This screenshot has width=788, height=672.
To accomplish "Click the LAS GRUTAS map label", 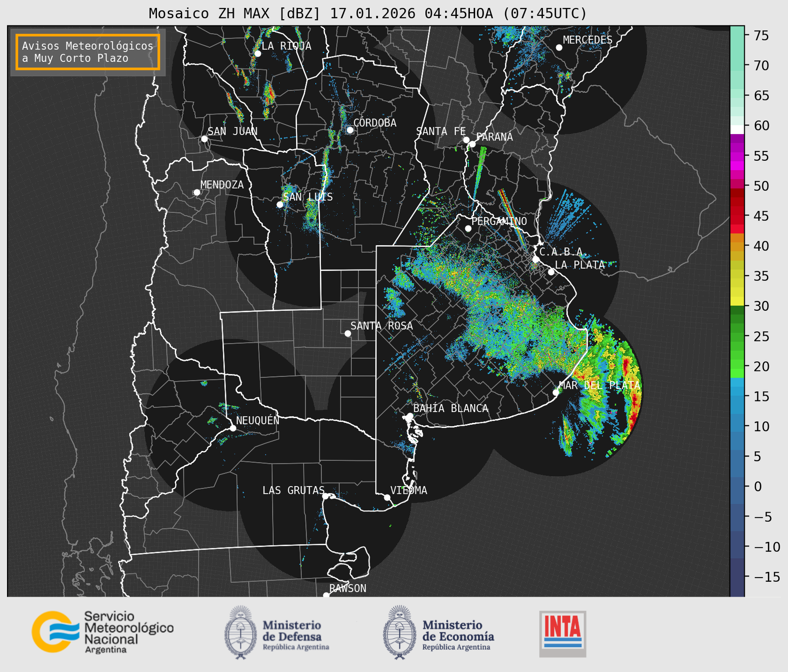I will pos(293,490).
